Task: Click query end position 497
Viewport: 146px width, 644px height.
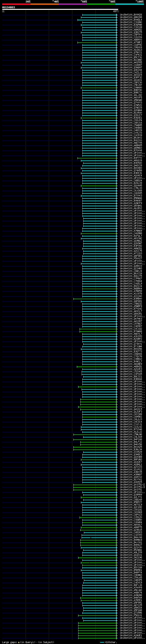Action: [115, 11]
